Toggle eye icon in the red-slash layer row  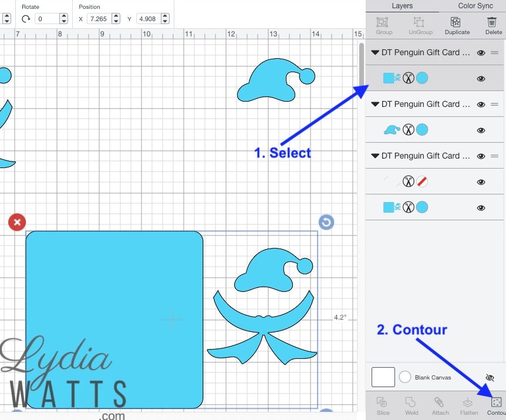pos(481,182)
